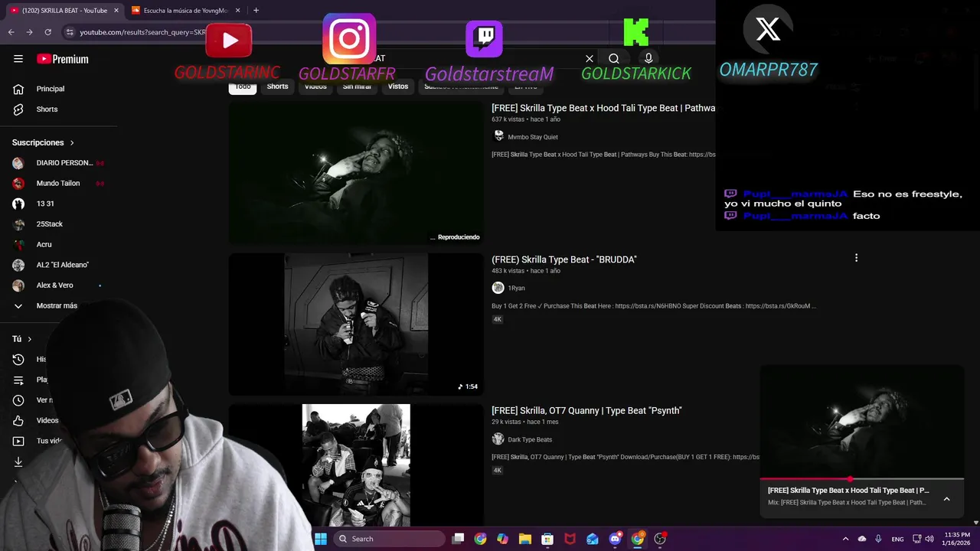Reload the YouTube page

(47, 32)
